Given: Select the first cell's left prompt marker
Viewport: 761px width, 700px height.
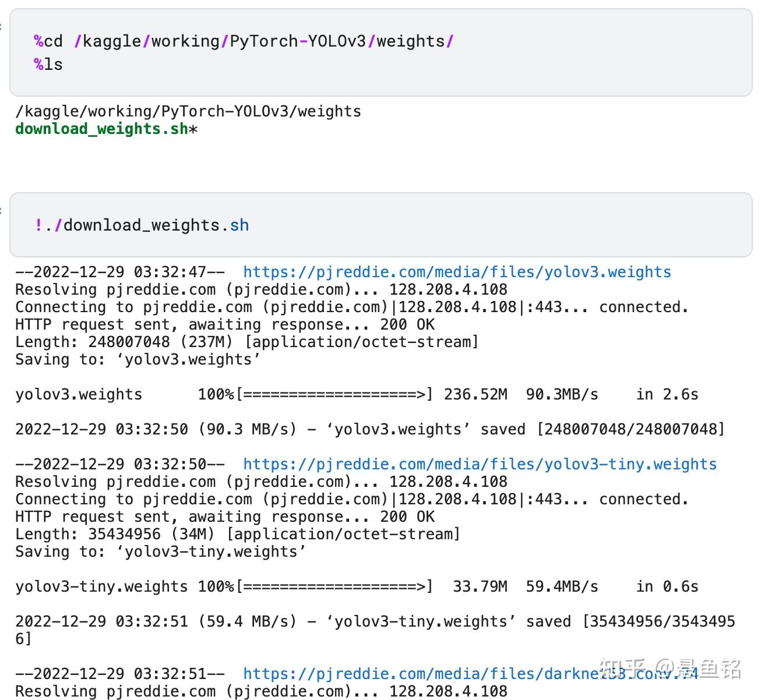Looking at the screenshot, I should [2, 26].
